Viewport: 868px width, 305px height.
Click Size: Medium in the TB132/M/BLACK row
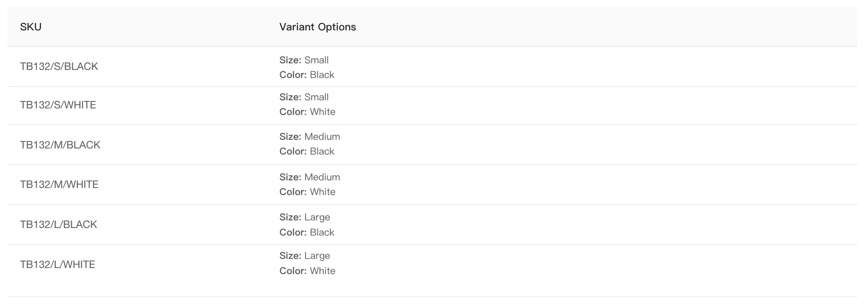coord(310,137)
